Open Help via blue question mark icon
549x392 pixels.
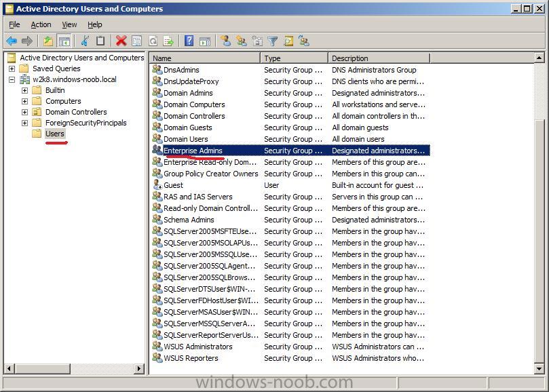(189, 41)
